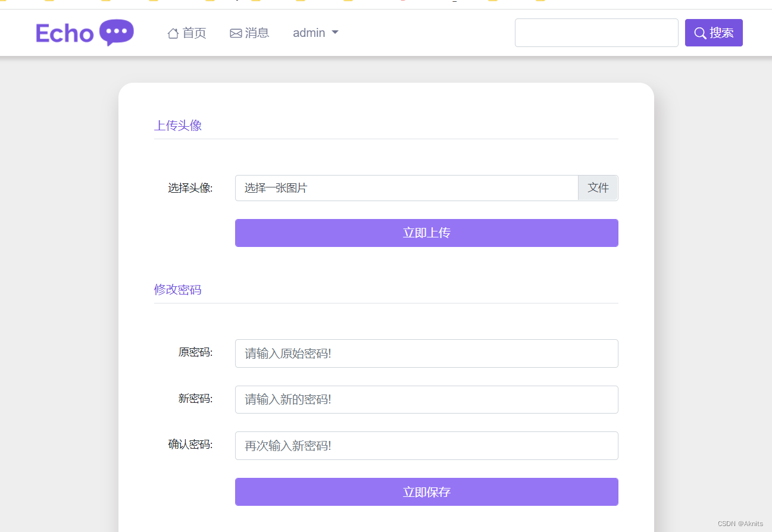Screen dimensions: 772x532
Task: Click the 搜索 search button
Action: (714, 33)
